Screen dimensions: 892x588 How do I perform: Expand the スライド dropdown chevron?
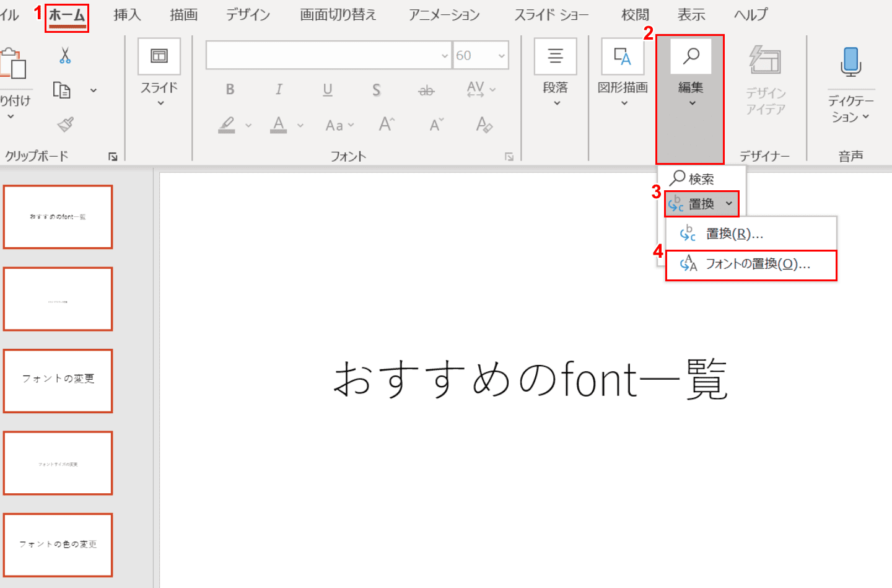[x=160, y=103]
